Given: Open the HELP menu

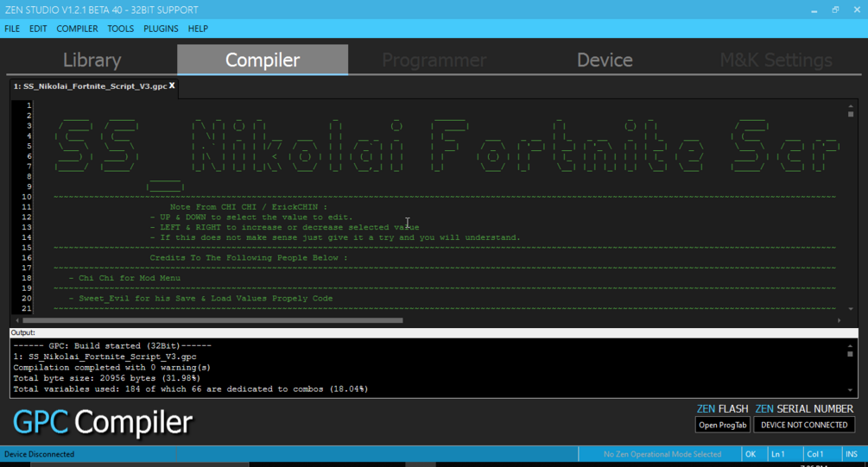Looking at the screenshot, I should pos(198,28).
